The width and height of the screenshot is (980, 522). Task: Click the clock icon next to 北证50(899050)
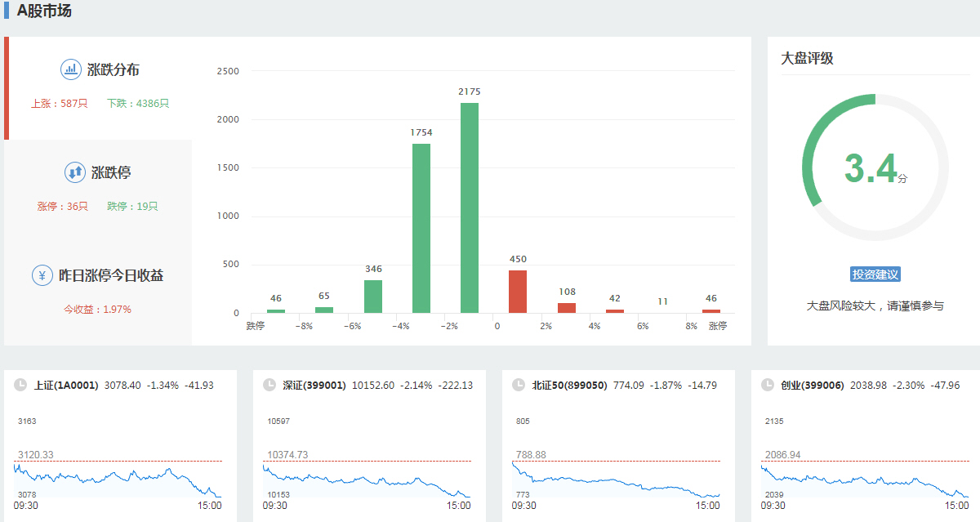click(519, 385)
